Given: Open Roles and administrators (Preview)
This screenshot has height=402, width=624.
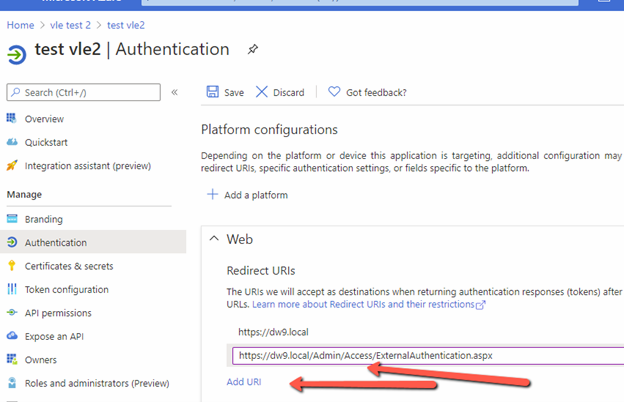Looking at the screenshot, I should click(x=97, y=383).
